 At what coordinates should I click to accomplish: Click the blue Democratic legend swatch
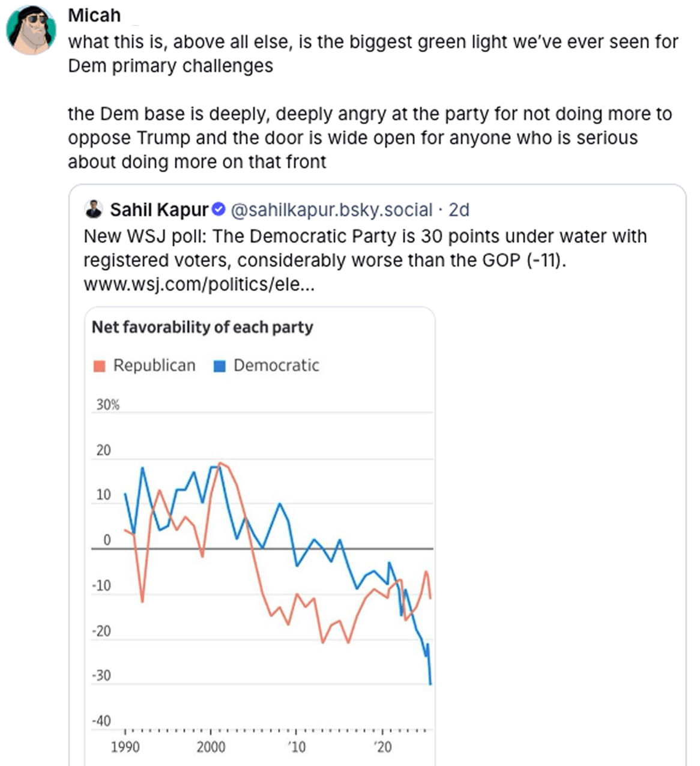pyautogui.click(x=220, y=366)
